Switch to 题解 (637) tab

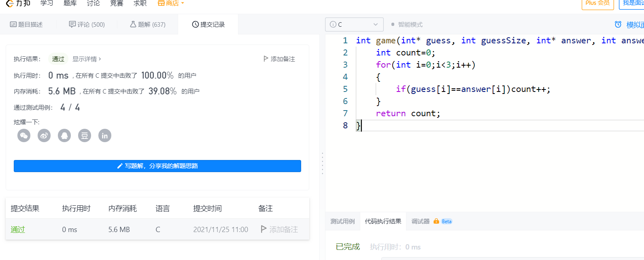[148, 24]
